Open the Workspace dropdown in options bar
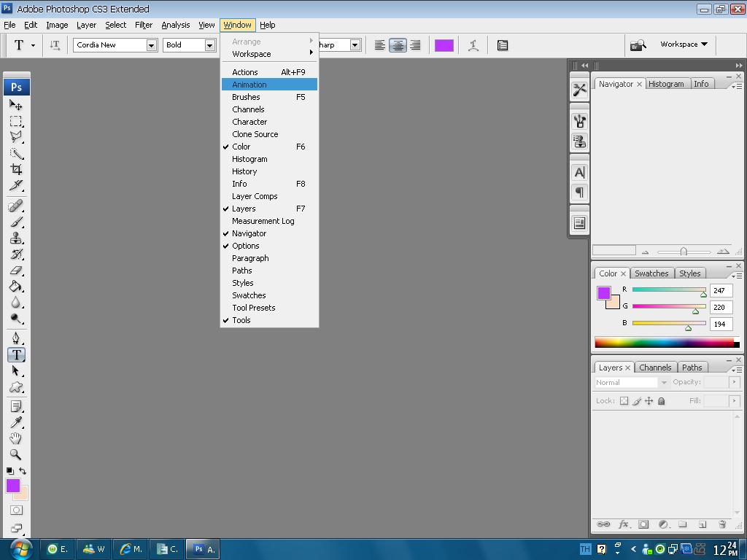This screenshot has width=747, height=560. click(684, 44)
